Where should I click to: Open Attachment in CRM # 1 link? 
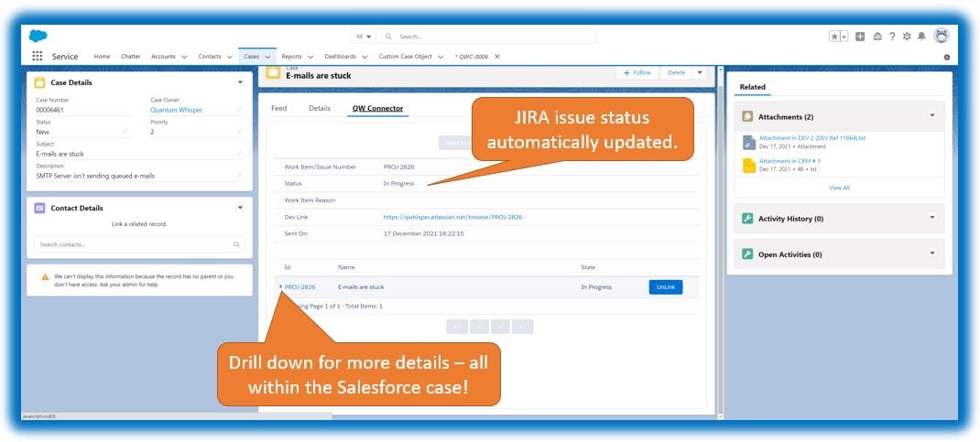point(789,161)
